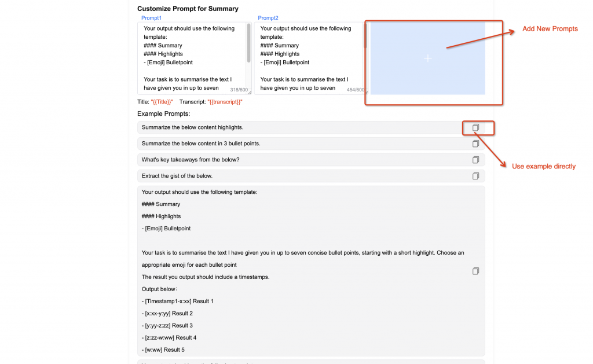
Task: Copy the "Summarize the below content highlights." prompt
Action: [475, 127]
